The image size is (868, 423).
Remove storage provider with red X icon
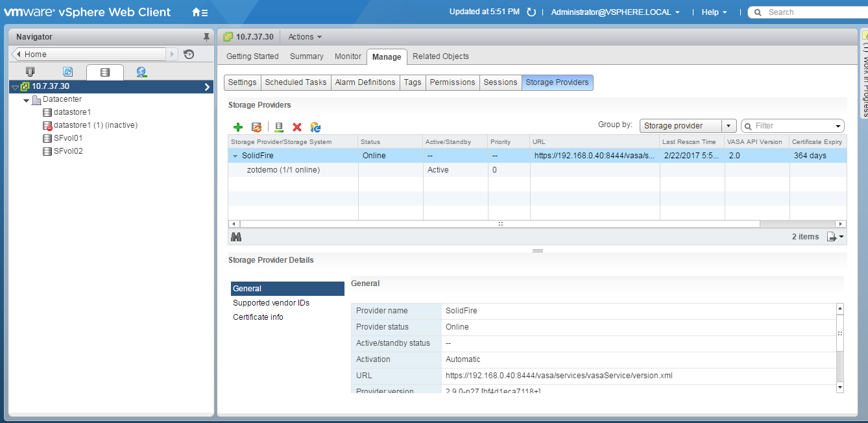pyautogui.click(x=297, y=127)
